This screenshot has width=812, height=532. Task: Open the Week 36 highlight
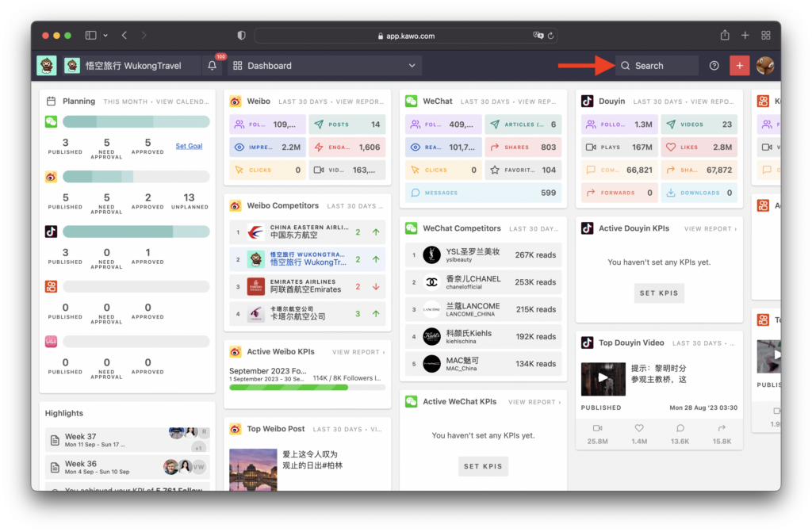click(x=128, y=467)
